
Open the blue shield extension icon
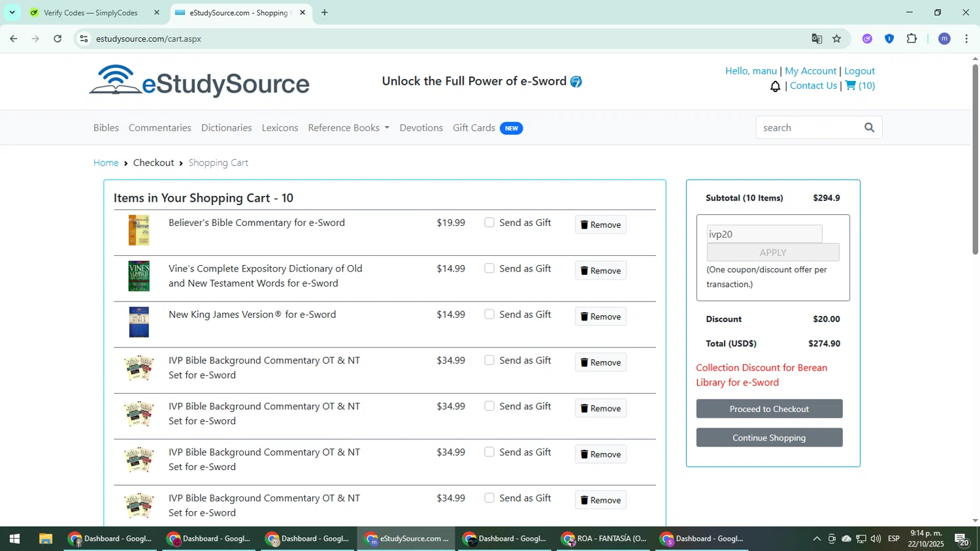[x=889, y=39]
